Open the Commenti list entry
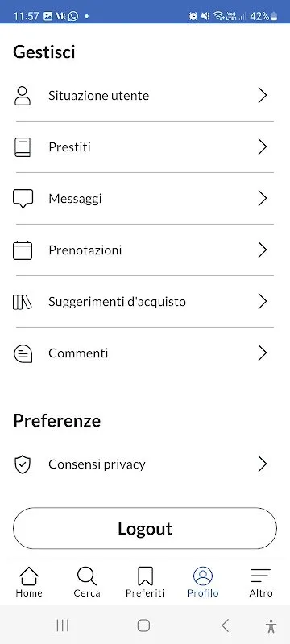This screenshot has width=290, height=644. (x=145, y=353)
